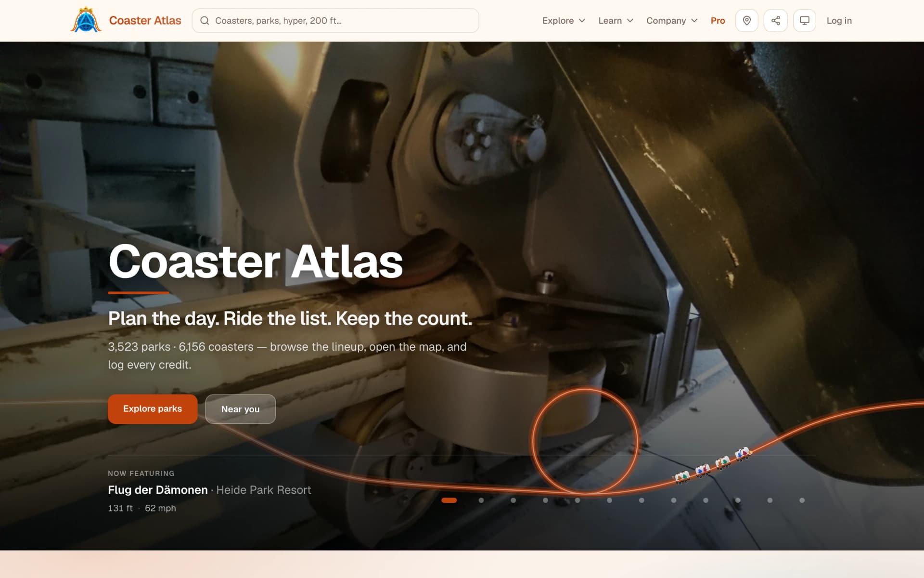Go to the last carousel slide dot

(802, 500)
